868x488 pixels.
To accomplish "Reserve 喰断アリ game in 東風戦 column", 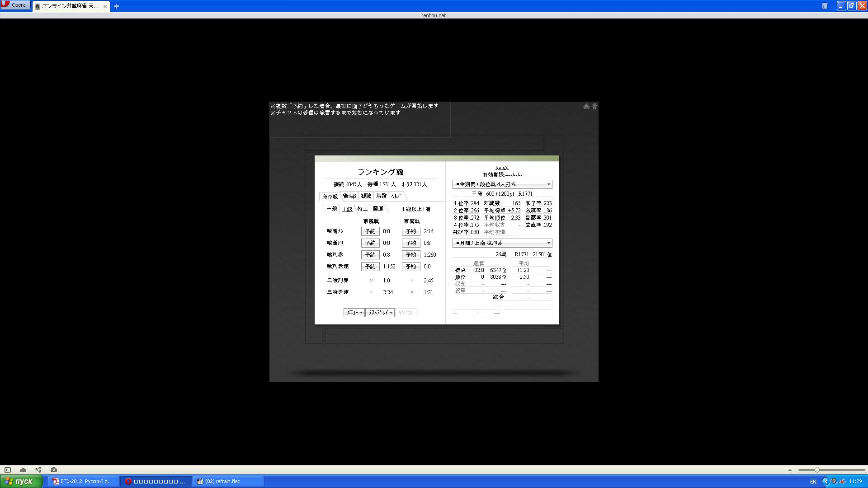I will point(370,243).
